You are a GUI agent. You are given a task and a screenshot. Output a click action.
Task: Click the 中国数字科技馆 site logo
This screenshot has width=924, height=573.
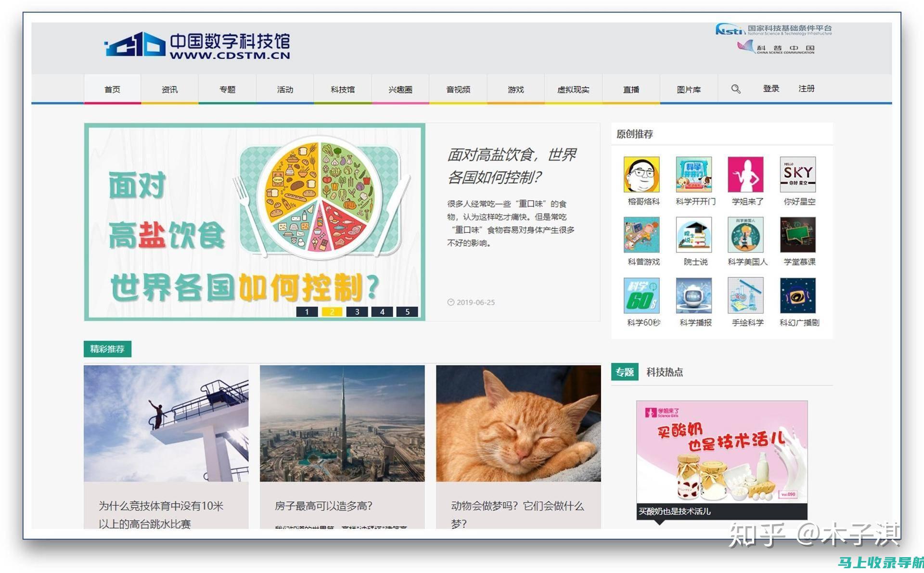point(197,46)
